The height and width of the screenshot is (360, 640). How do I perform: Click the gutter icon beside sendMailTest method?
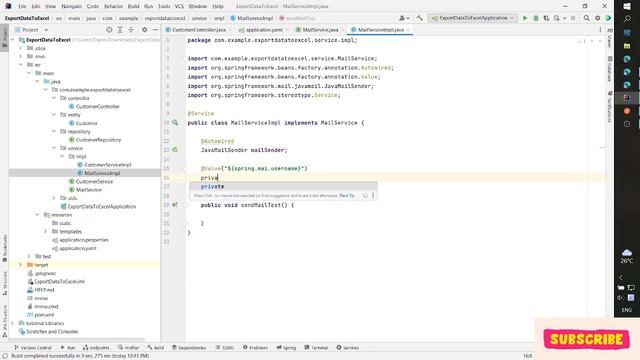[x=175, y=205]
